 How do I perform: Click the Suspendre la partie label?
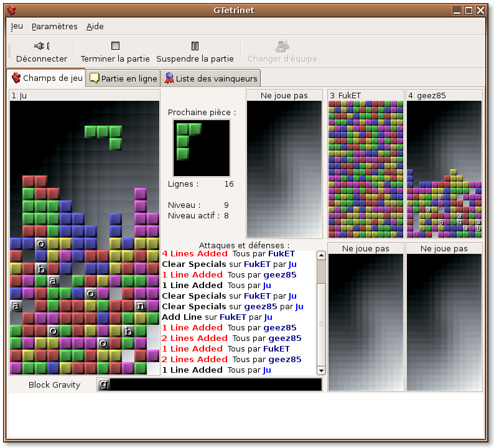195,59
